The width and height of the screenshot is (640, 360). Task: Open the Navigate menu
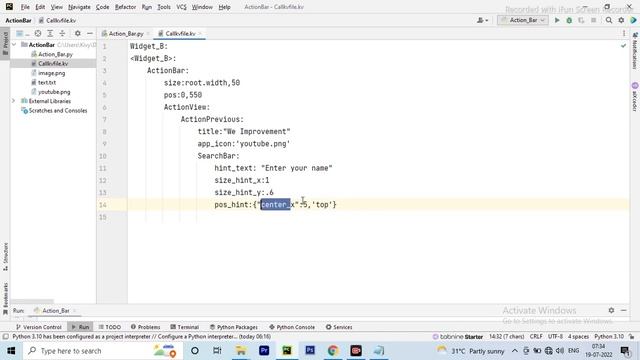pos(79,7)
